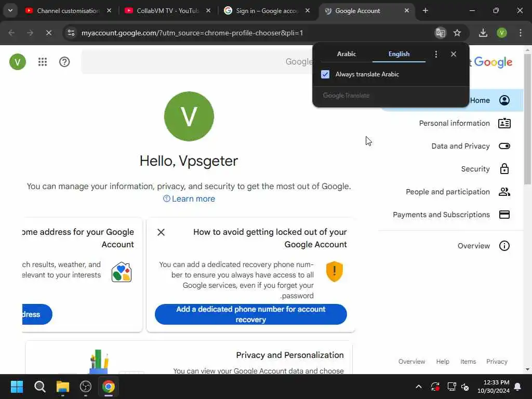Screen dimensions: 532x399
Task: Click the Personal information ID card icon
Action: click(x=504, y=123)
